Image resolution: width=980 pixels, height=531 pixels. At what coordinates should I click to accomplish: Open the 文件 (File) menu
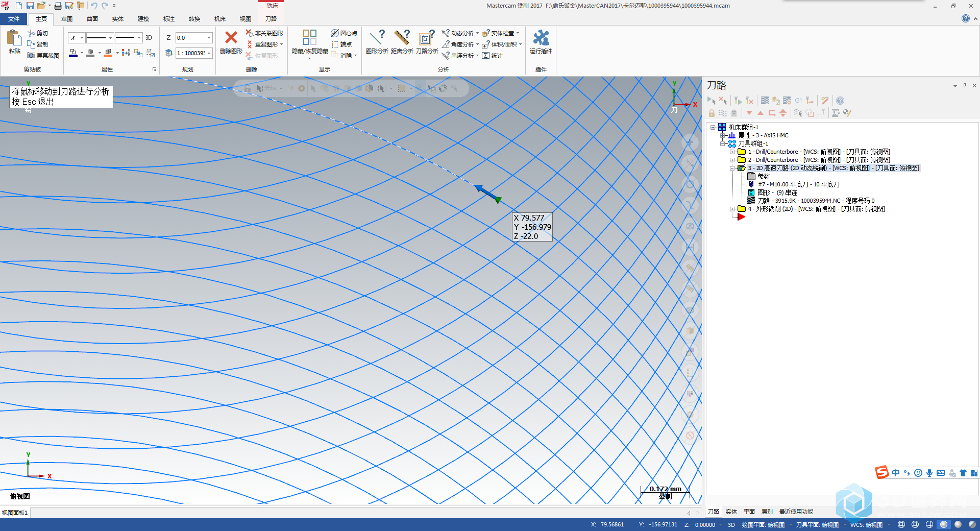point(14,19)
